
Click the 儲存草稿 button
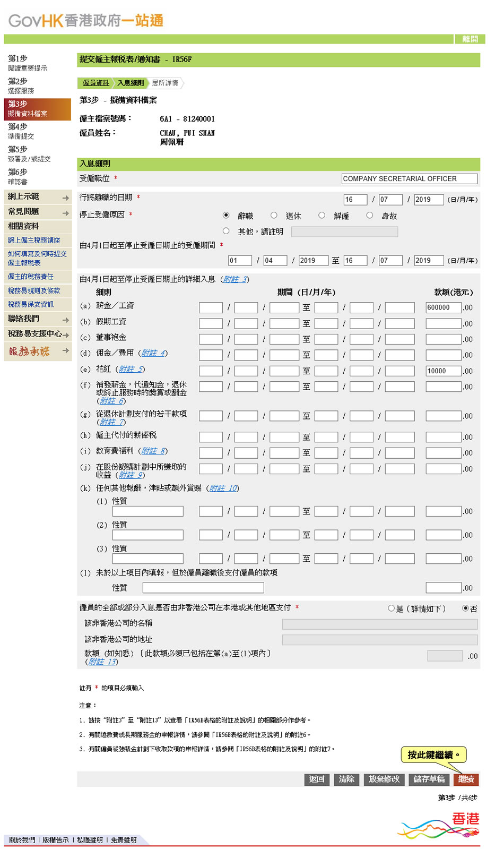click(429, 779)
